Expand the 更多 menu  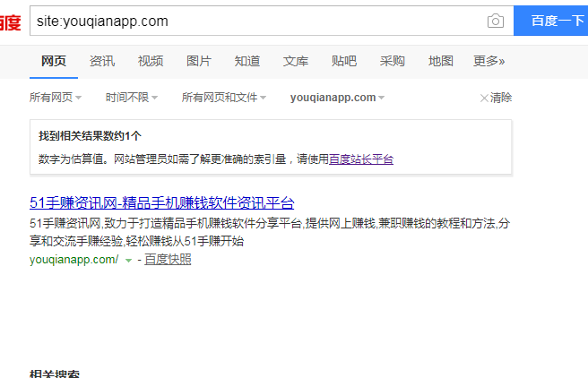[489, 61]
